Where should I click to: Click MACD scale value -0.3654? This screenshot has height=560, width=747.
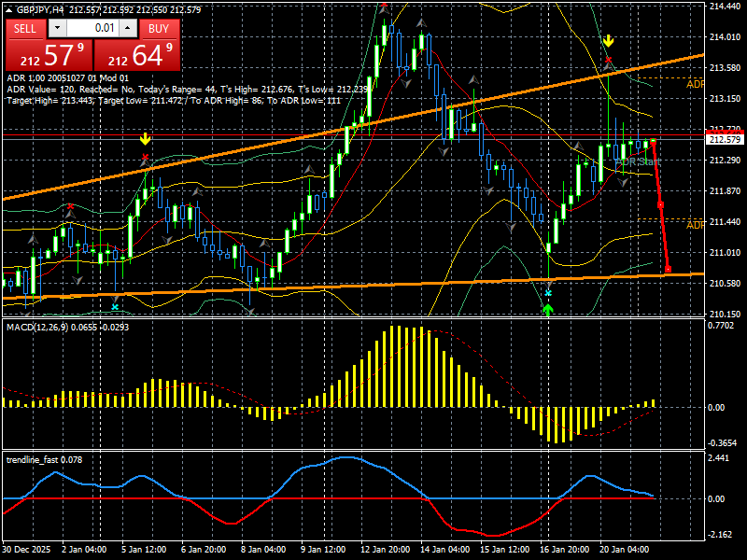click(x=723, y=443)
